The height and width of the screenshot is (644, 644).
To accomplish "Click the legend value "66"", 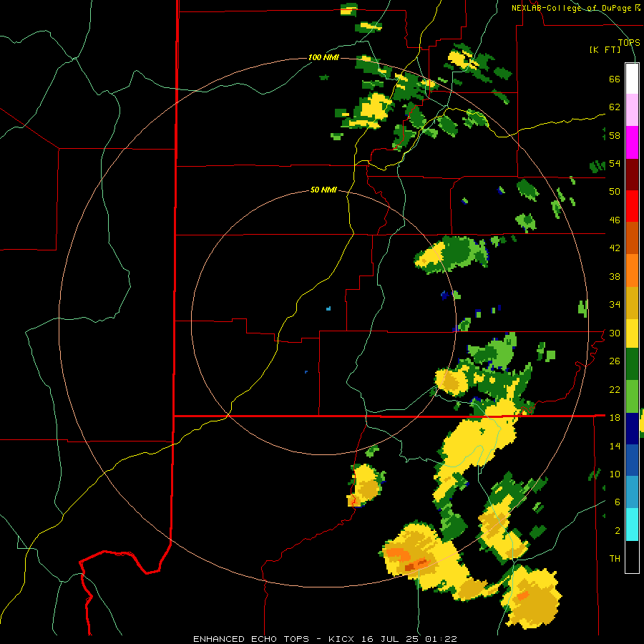I will 615,79.
